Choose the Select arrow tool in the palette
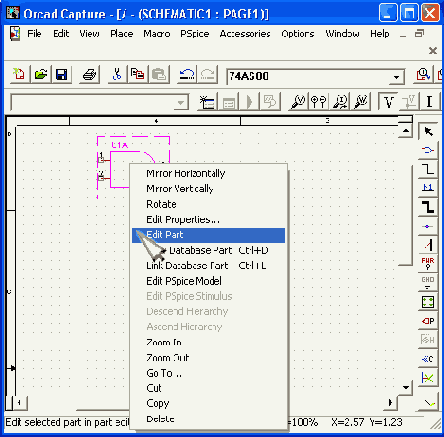The height and width of the screenshot is (437, 444). [428, 131]
